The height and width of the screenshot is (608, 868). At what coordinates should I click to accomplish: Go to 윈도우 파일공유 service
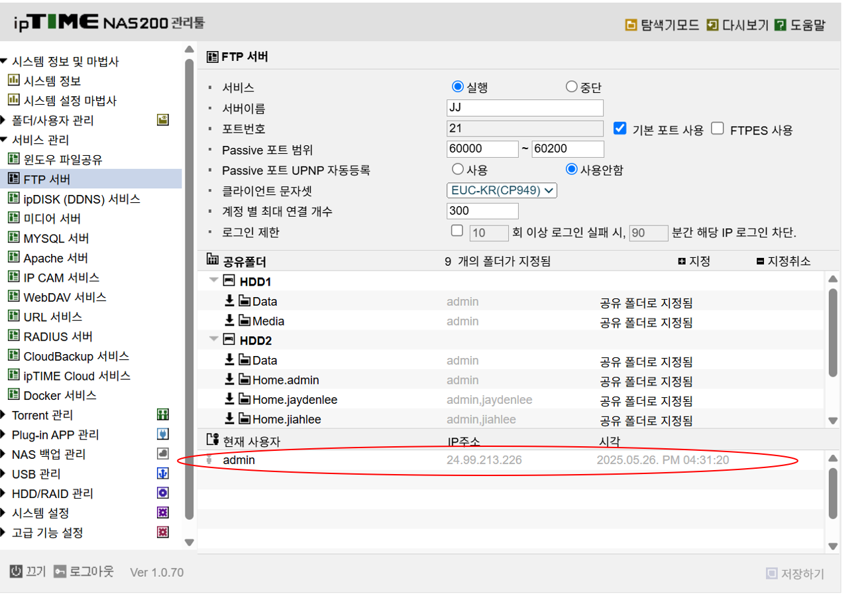pos(54,160)
